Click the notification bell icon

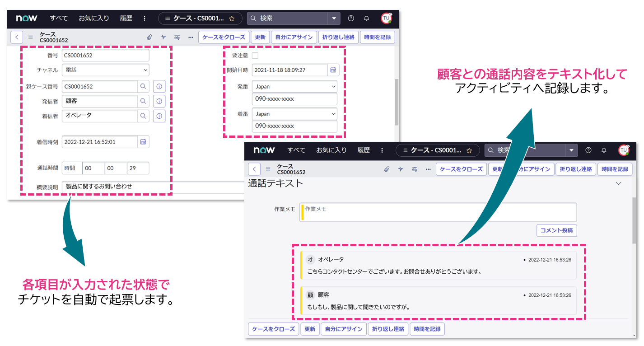point(366,18)
